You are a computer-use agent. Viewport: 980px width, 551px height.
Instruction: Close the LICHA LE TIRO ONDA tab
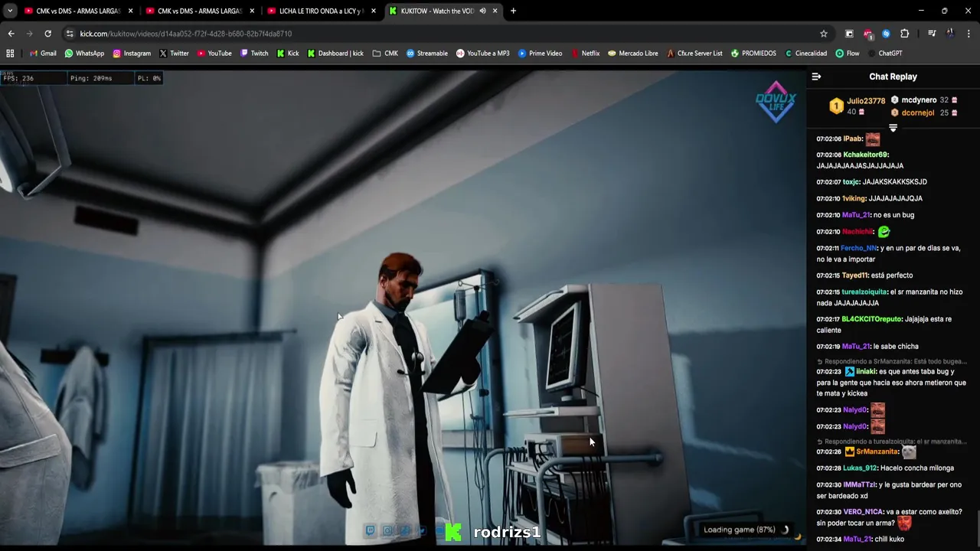374,11
